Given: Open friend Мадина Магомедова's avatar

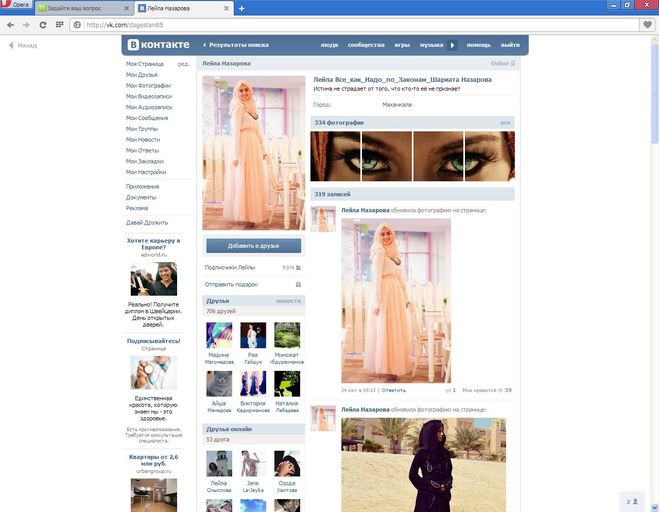Looking at the screenshot, I should pos(219,335).
